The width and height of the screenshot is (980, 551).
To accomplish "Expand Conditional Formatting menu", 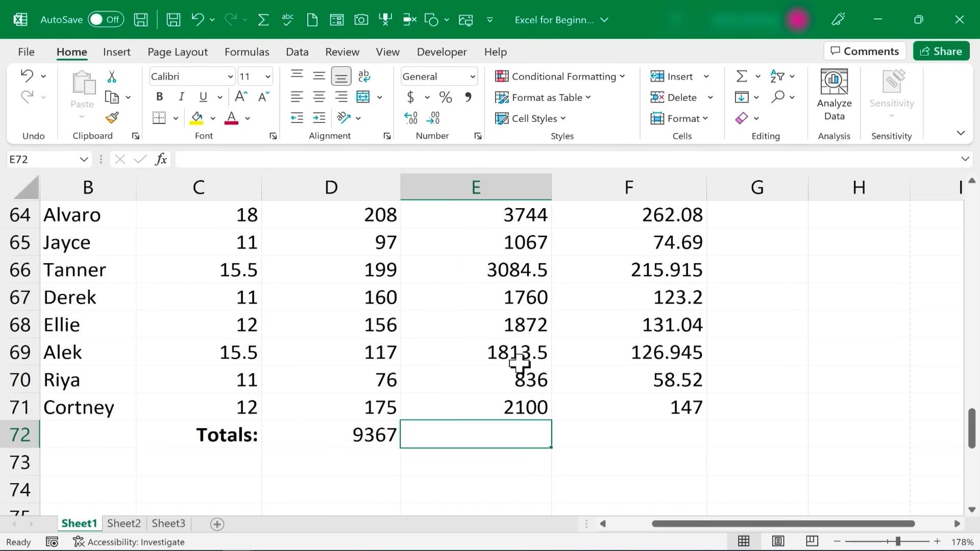I will tap(560, 77).
